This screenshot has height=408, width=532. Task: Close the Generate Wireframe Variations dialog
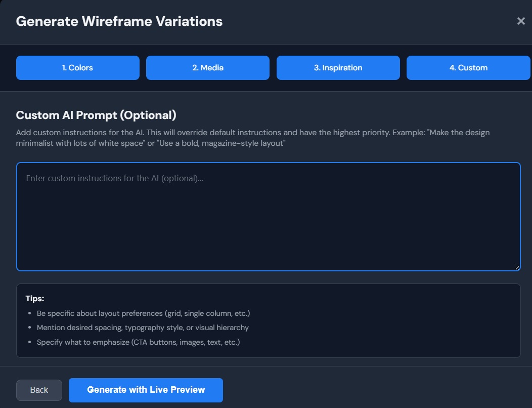click(521, 21)
